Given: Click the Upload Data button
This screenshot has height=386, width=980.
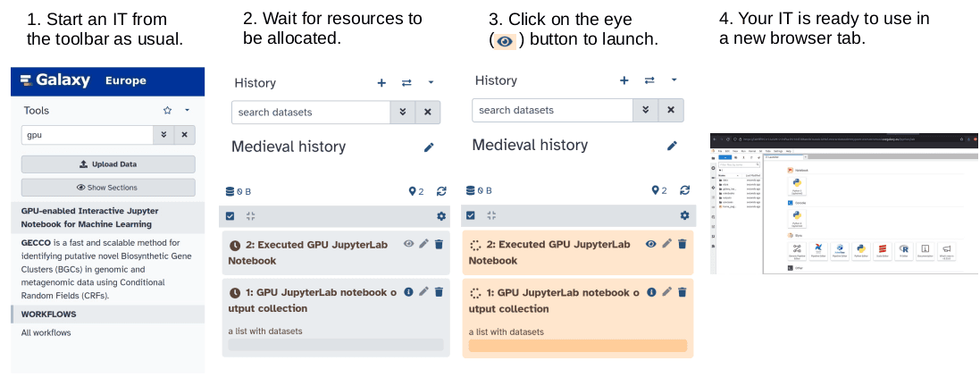Looking at the screenshot, I should point(108,164).
